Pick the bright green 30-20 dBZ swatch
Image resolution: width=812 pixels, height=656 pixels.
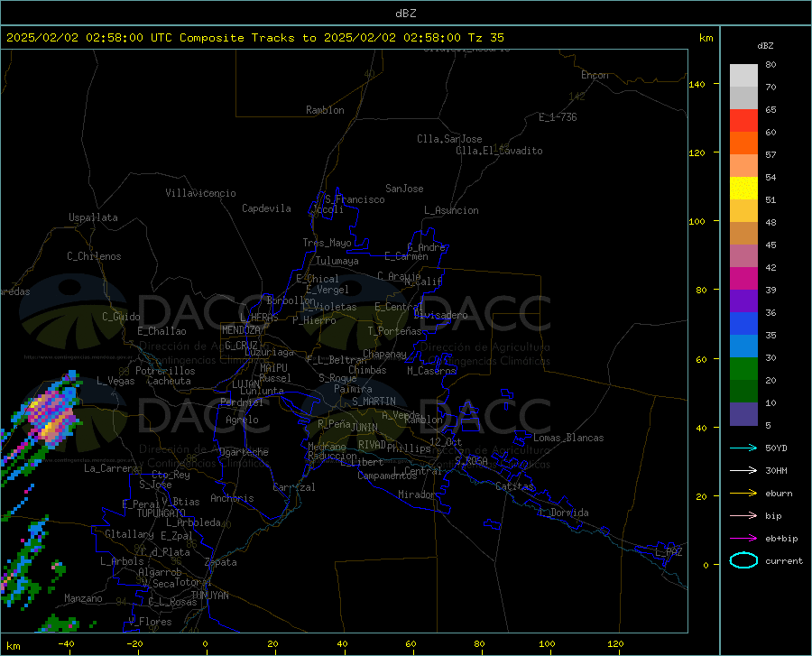(743, 369)
